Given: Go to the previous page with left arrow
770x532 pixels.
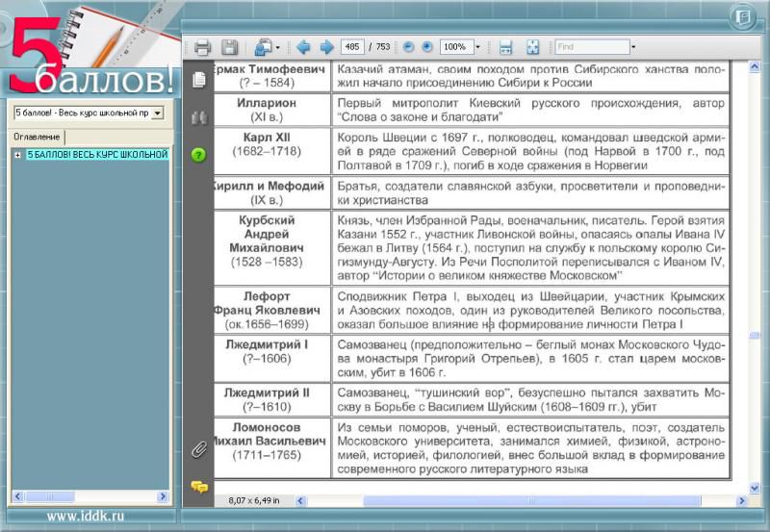Looking at the screenshot, I should point(303,46).
